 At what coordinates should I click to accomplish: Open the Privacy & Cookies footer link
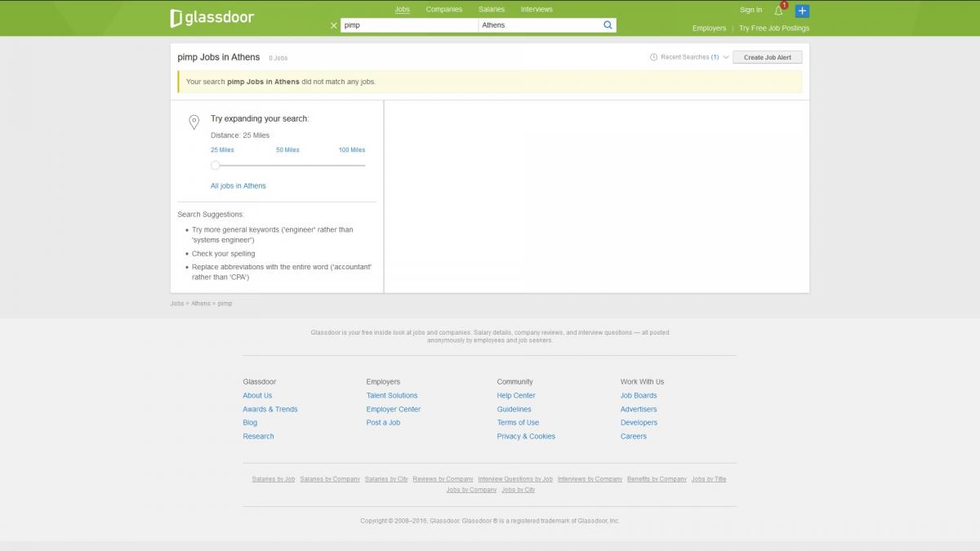[526, 437]
